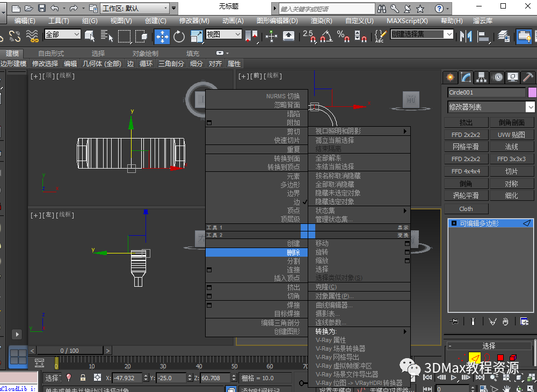Toggle the 2.5D snaps button

click(x=309, y=36)
